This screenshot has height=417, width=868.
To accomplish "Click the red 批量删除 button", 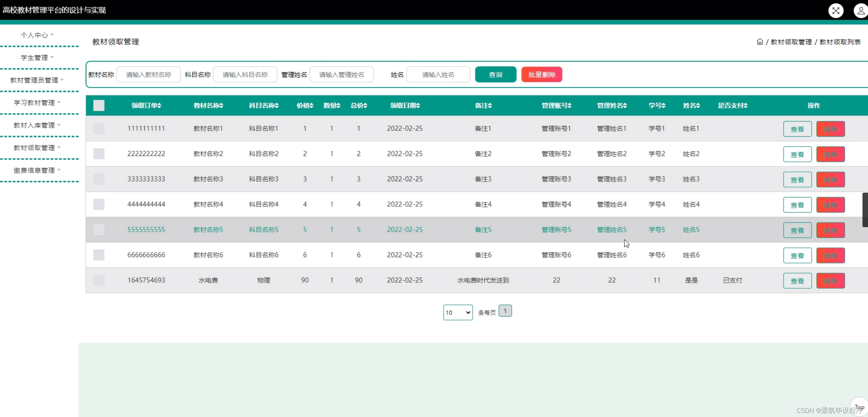I will click(542, 75).
